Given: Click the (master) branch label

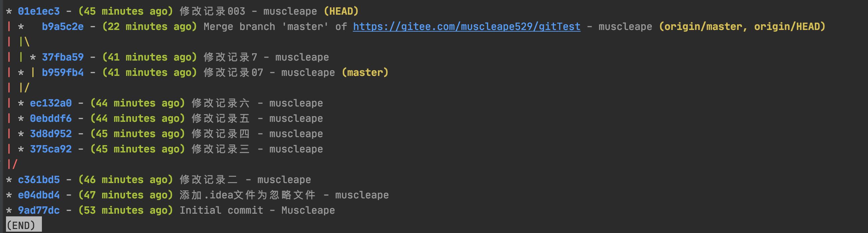Looking at the screenshot, I should point(365,73).
